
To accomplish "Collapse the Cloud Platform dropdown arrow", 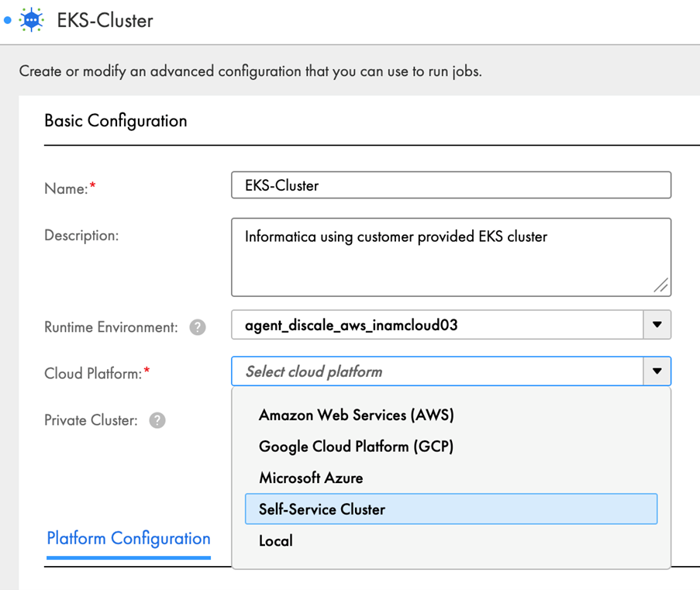I will coord(657,371).
